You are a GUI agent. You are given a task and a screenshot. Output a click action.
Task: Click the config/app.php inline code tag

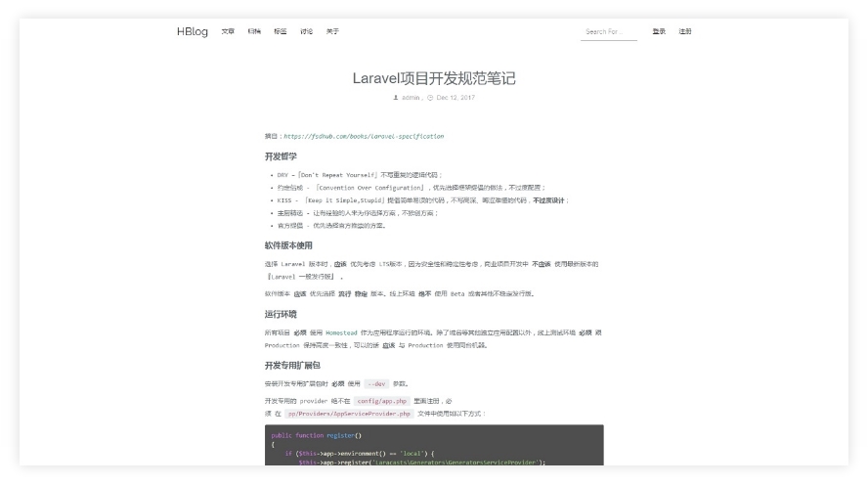pyautogui.click(x=382, y=401)
